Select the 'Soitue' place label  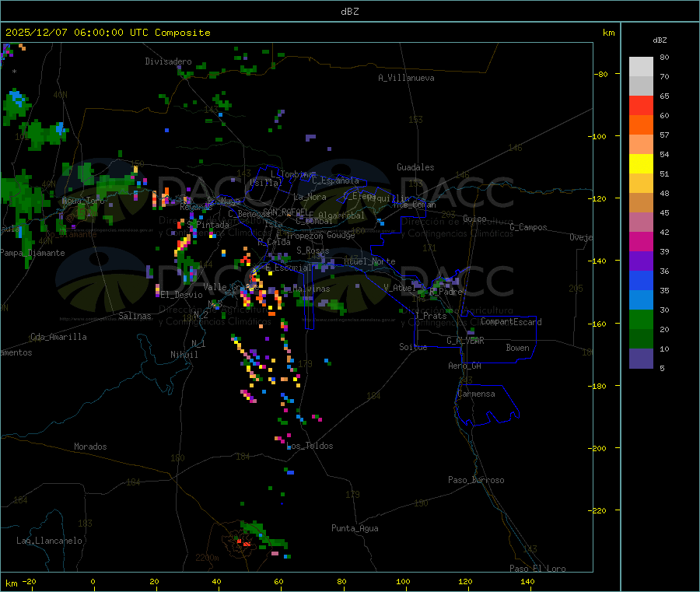tap(413, 347)
